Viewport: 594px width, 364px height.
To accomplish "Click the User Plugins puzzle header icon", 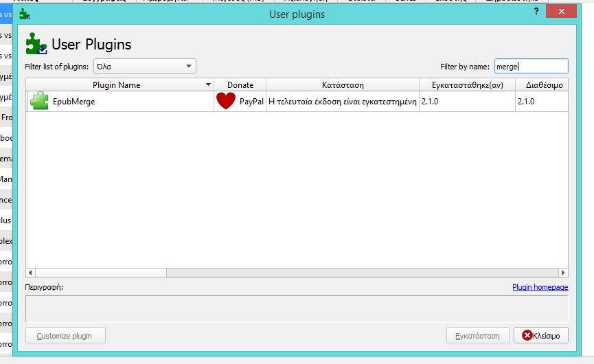I will pos(36,43).
